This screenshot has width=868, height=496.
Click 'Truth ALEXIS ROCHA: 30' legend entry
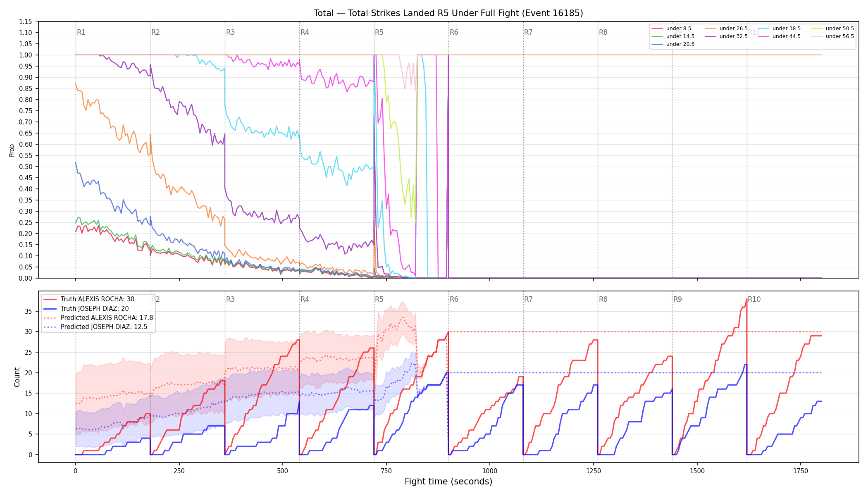(98, 299)
